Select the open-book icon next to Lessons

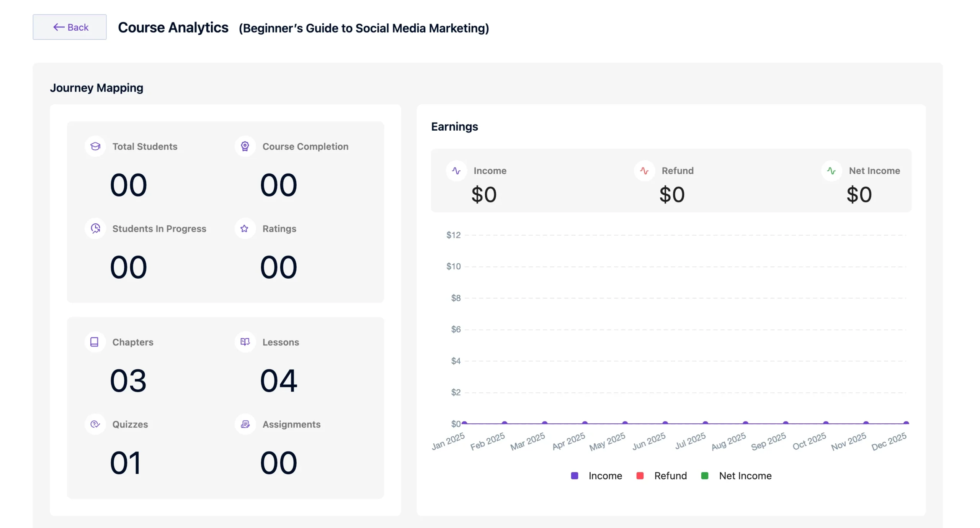(245, 342)
